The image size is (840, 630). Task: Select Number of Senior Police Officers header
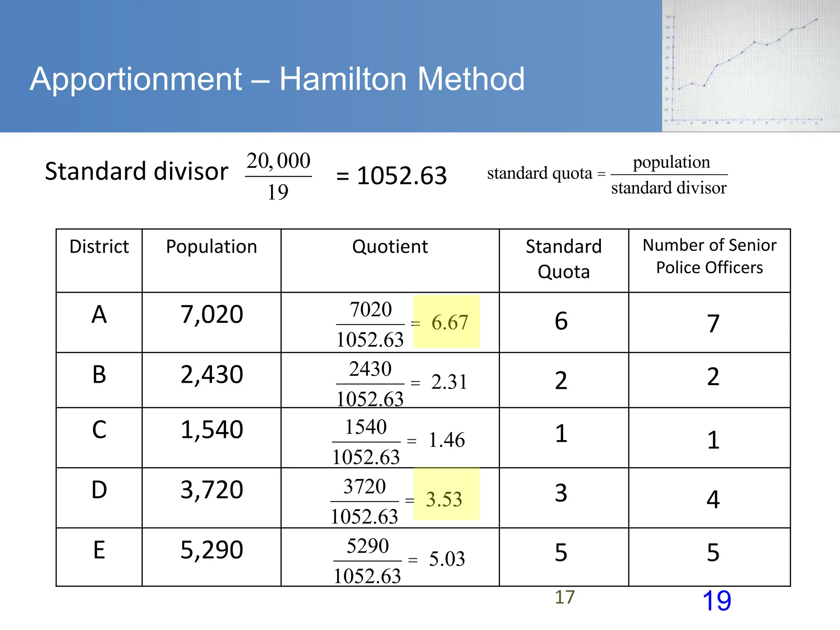(x=709, y=256)
